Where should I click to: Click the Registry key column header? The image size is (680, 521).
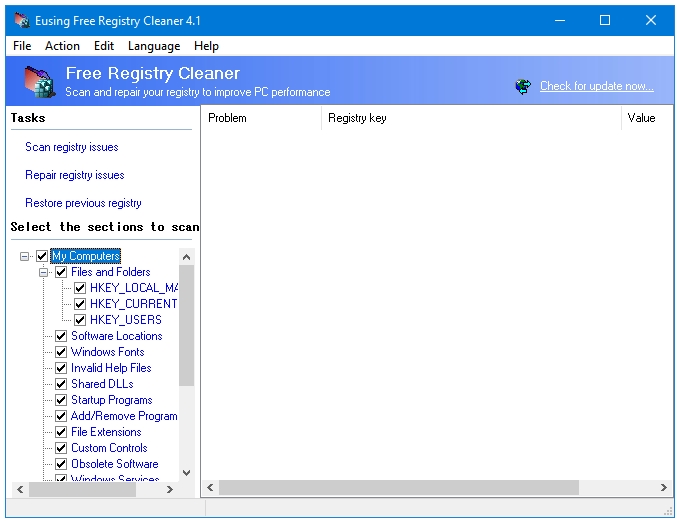pyautogui.click(x=471, y=118)
